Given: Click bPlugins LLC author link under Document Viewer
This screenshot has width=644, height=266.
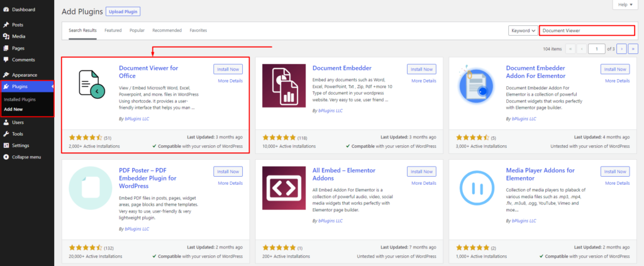Looking at the screenshot, I should click(137, 119).
